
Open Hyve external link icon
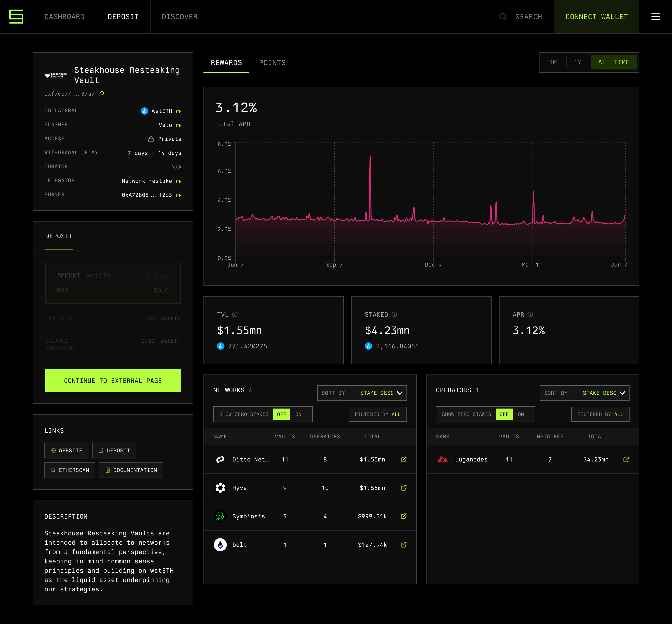pos(403,488)
